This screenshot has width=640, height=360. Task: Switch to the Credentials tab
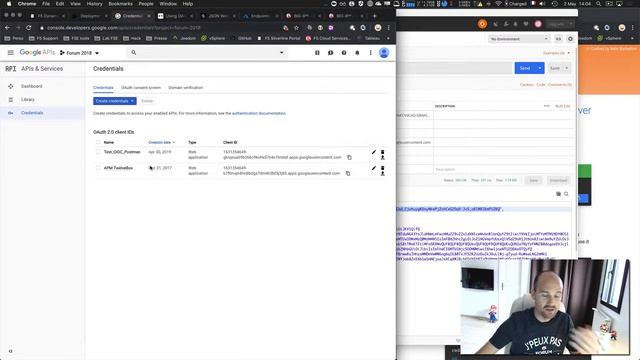coord(103,88)
